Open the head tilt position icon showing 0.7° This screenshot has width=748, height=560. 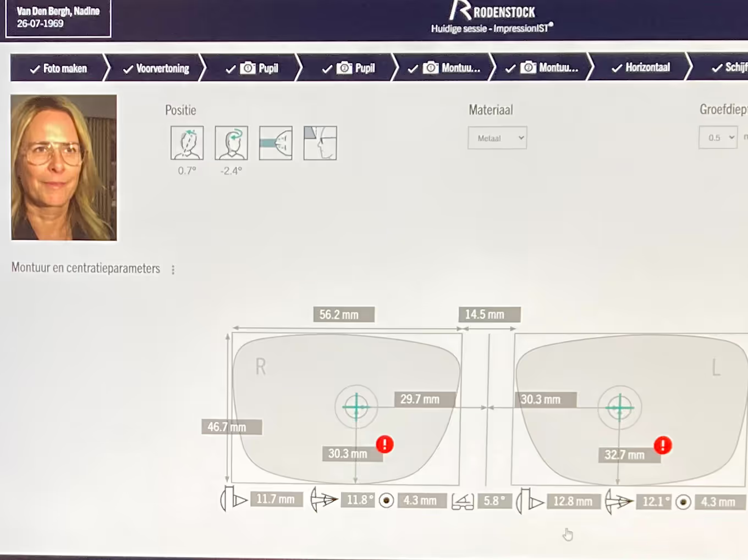pyautogui.click(x=187, y=143)
